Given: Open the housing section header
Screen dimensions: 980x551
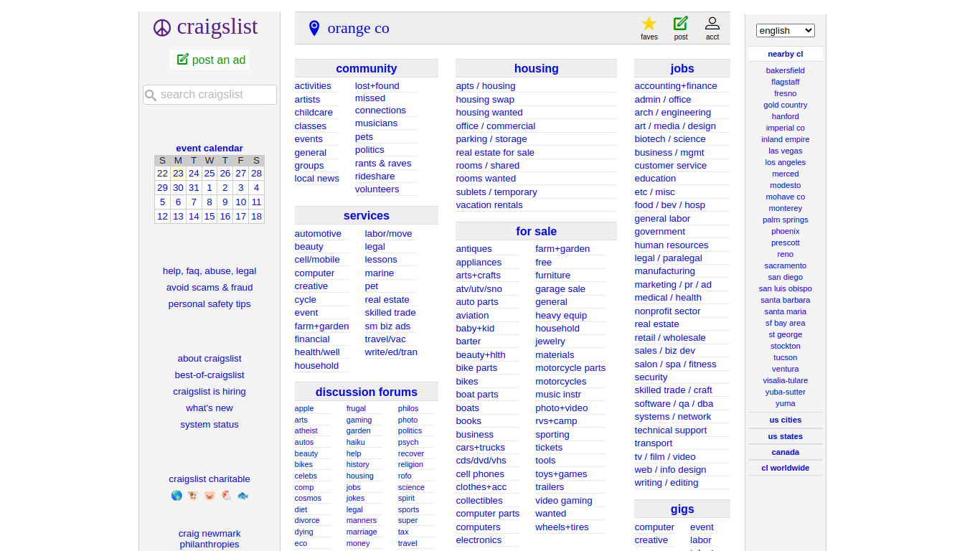Looking at the screenshot, I should point(537,68).
